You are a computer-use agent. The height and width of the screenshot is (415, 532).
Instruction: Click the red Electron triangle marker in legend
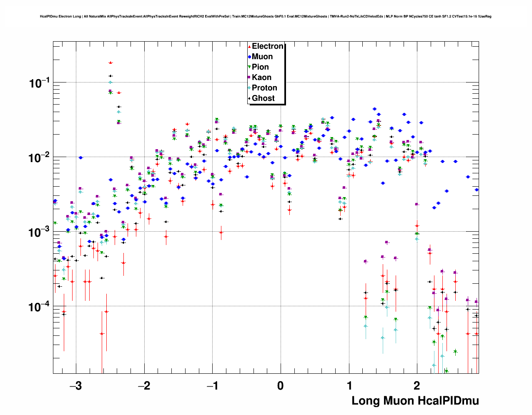249,46
